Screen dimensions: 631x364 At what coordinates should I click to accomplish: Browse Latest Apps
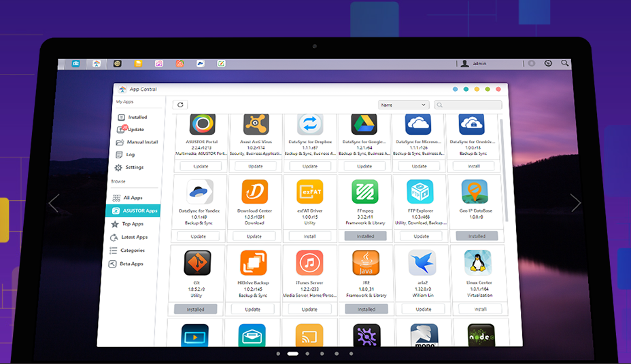point(129,237)
